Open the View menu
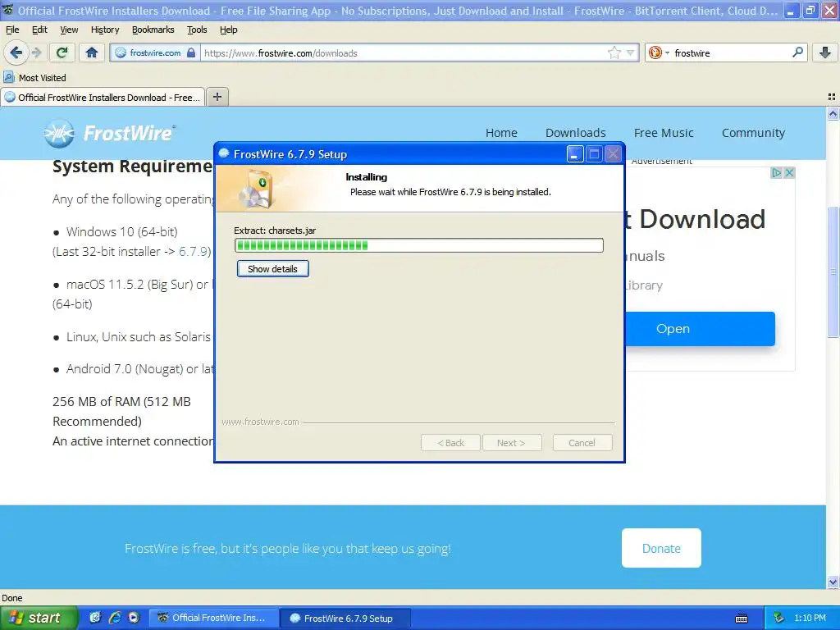The width and height of the screenshot is (840, 630). tap(69, 30)
